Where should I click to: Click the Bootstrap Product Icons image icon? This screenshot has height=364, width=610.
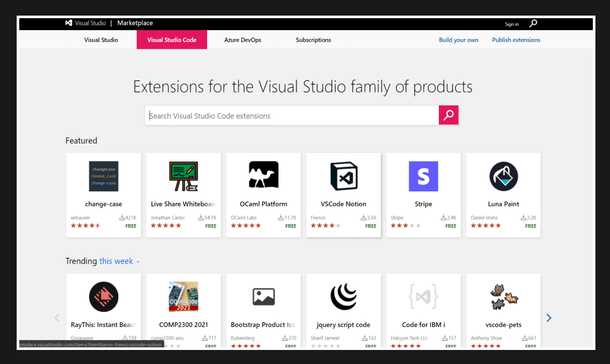[263, 296]
